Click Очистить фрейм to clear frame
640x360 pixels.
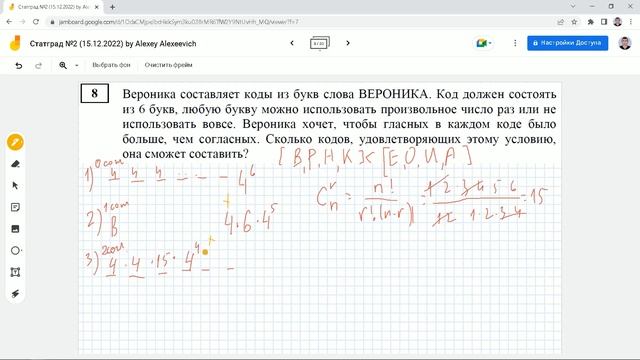(x=168, y=65)
